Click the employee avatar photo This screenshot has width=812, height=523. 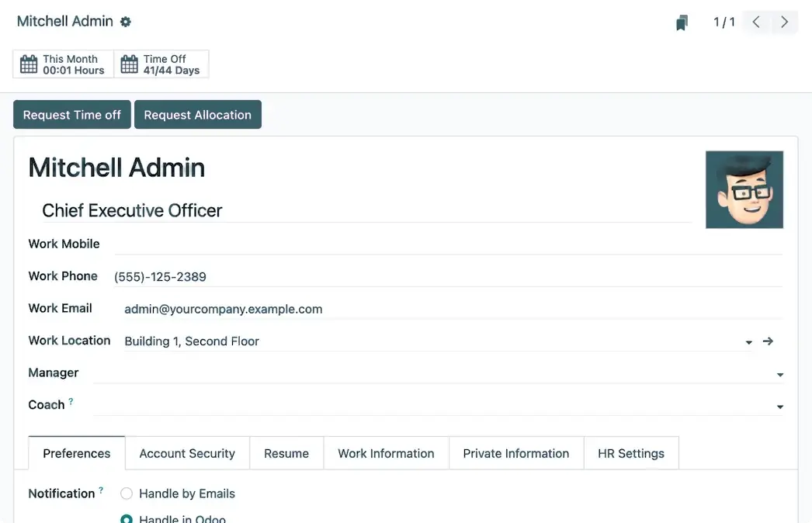(744, 190)
